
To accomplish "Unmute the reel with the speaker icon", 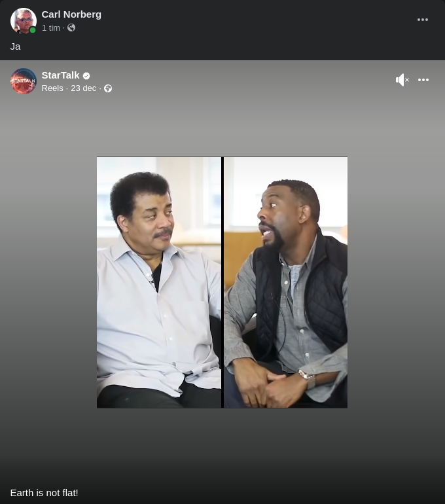I will tap(402, 80).
